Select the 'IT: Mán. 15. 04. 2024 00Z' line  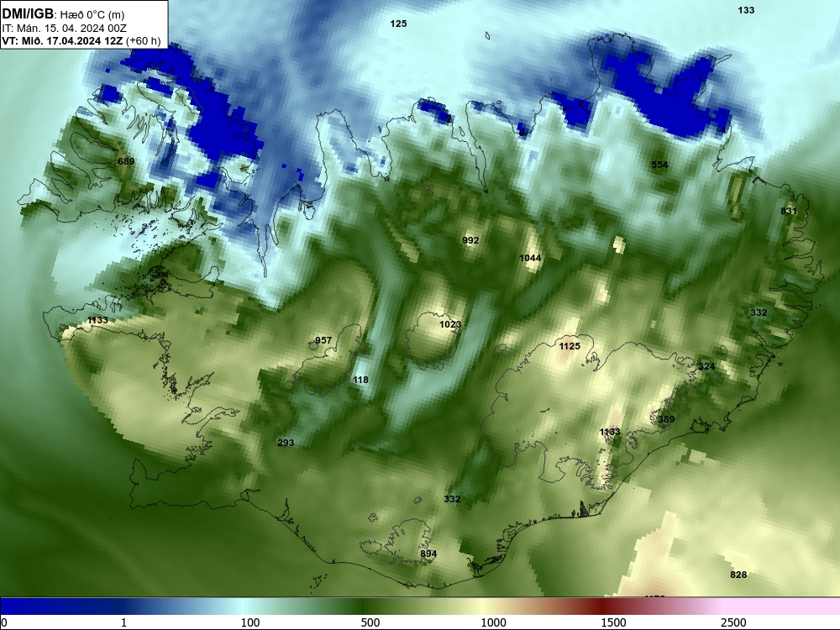click(65, 29)
